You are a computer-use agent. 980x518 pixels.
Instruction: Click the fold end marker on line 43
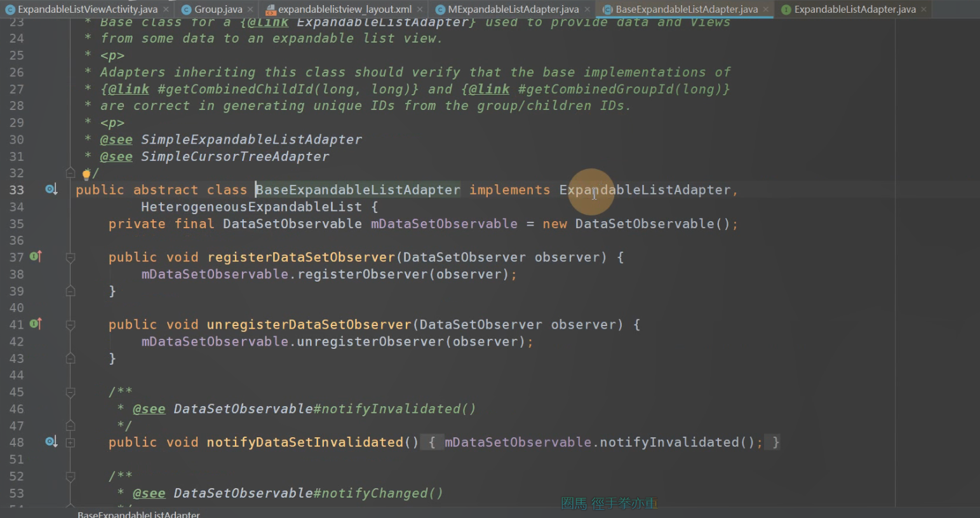[70, 358]
